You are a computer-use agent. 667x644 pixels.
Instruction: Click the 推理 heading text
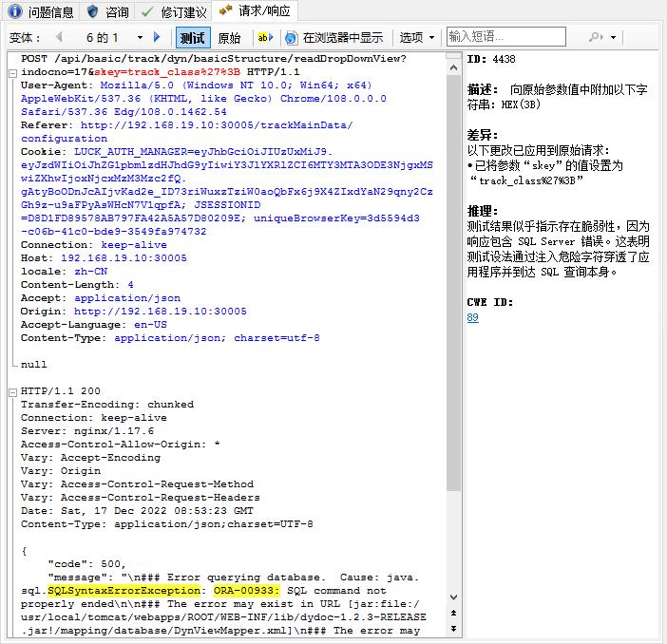[483, 211]
